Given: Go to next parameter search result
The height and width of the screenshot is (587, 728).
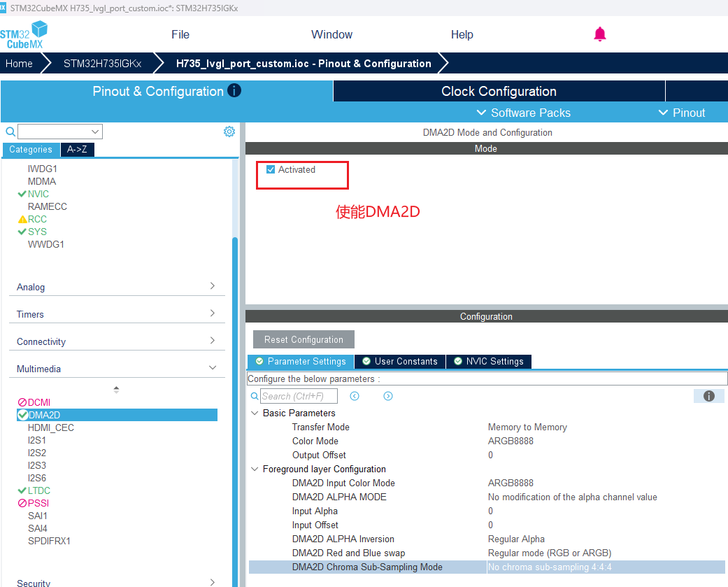Looking at the screenshot, I should pyautogui.click(x=388, y=396).
